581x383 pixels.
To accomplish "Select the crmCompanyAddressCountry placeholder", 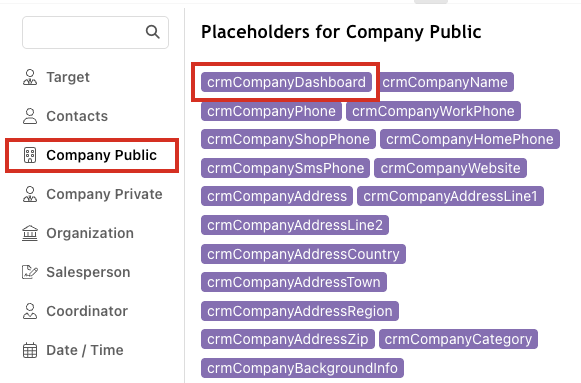I will point(303,254).
